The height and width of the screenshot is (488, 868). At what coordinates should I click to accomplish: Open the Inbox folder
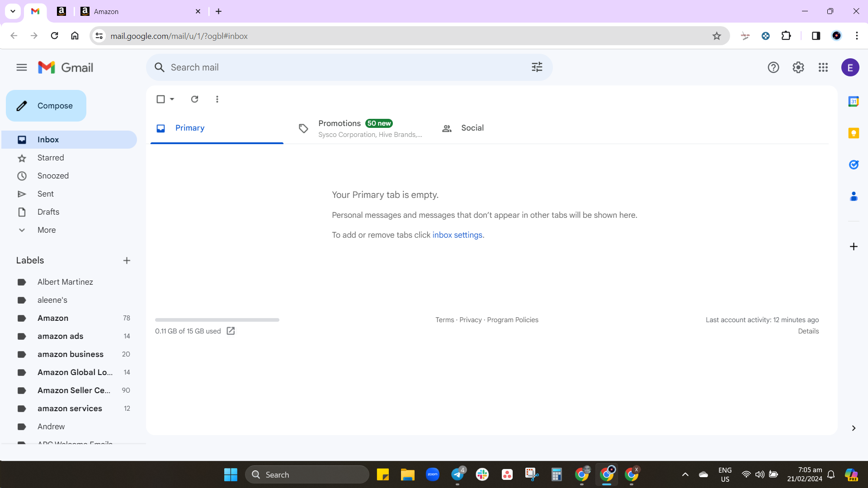pyautogui.click(x=69, y=140)
